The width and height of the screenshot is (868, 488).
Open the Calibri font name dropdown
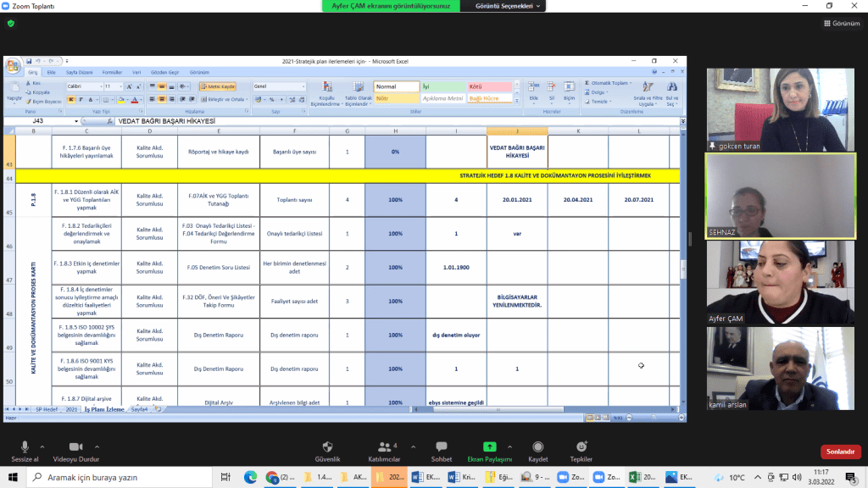[x=84, y=86]
